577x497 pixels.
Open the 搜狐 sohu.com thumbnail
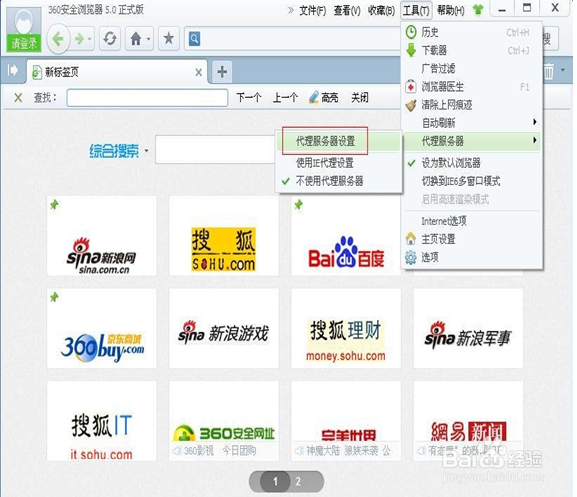[x=224, y=236]
